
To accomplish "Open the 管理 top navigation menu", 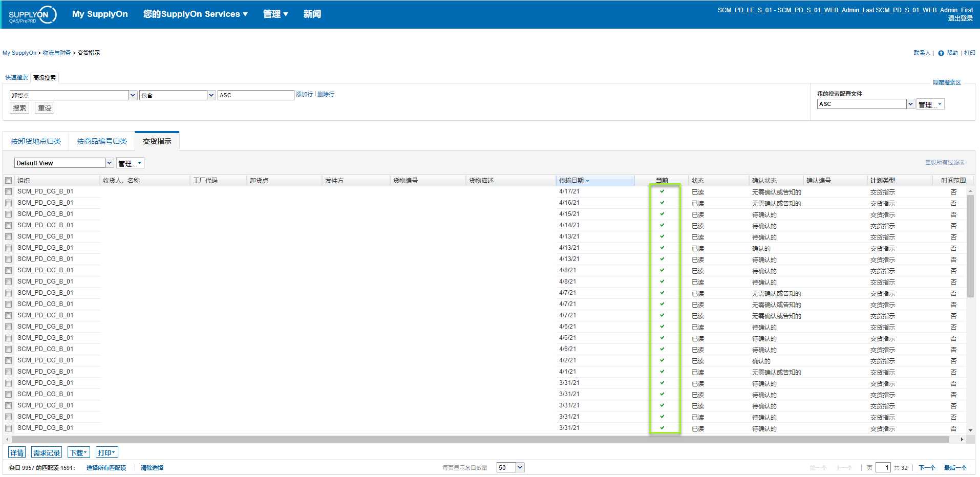I will [275, 14].
